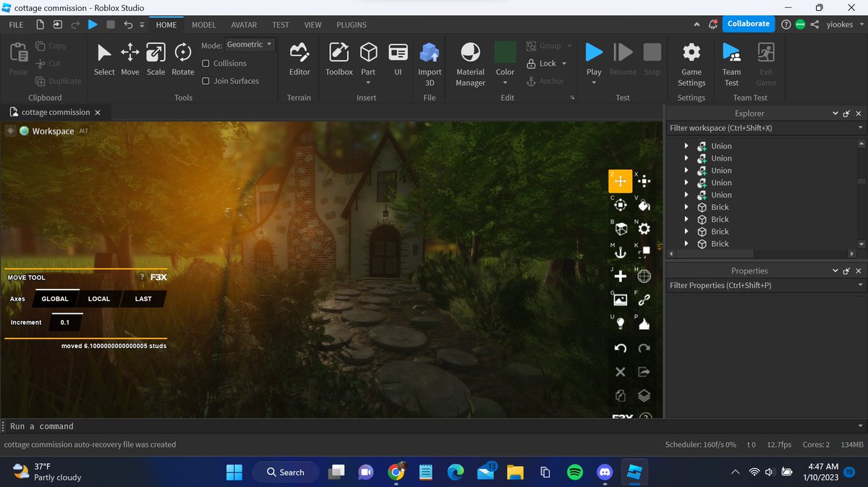Open the Play dropdown arrow
Viewport: 868px width, 487px height.
click(594, 82)
